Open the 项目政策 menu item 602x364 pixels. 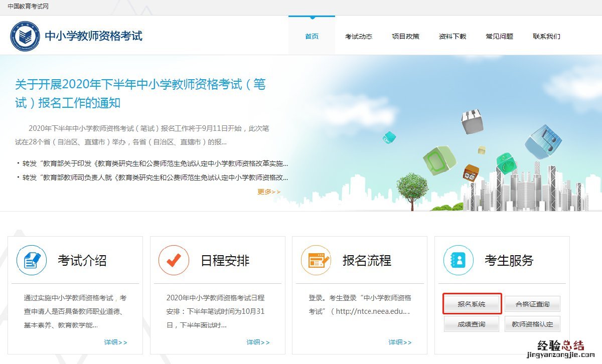click(405, 37)
